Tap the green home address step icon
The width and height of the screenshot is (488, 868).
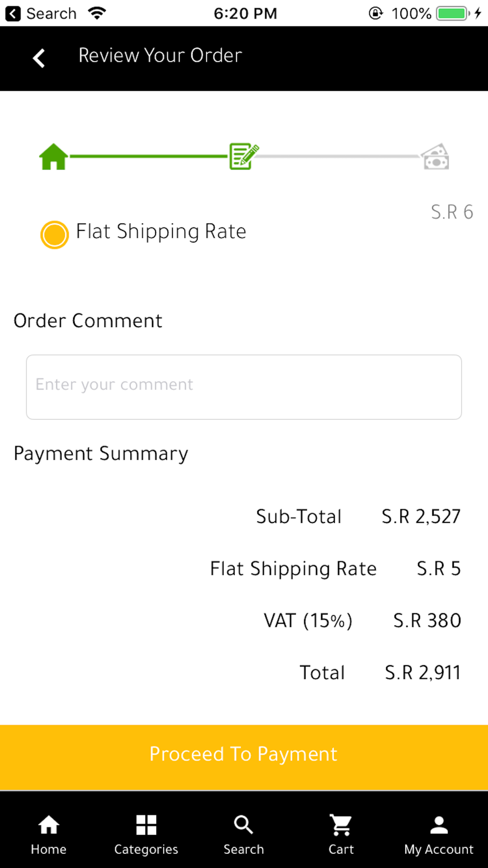point(53,156)
